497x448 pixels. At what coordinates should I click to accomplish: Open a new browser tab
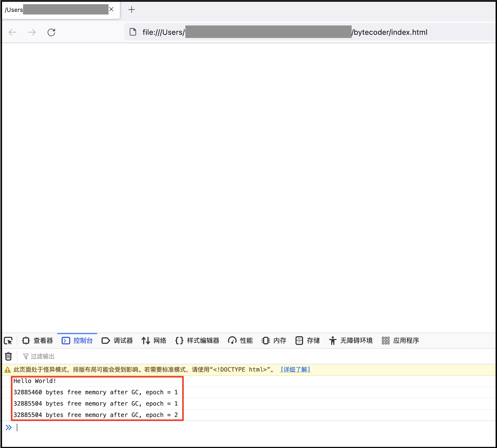click(x=132, y=10)
